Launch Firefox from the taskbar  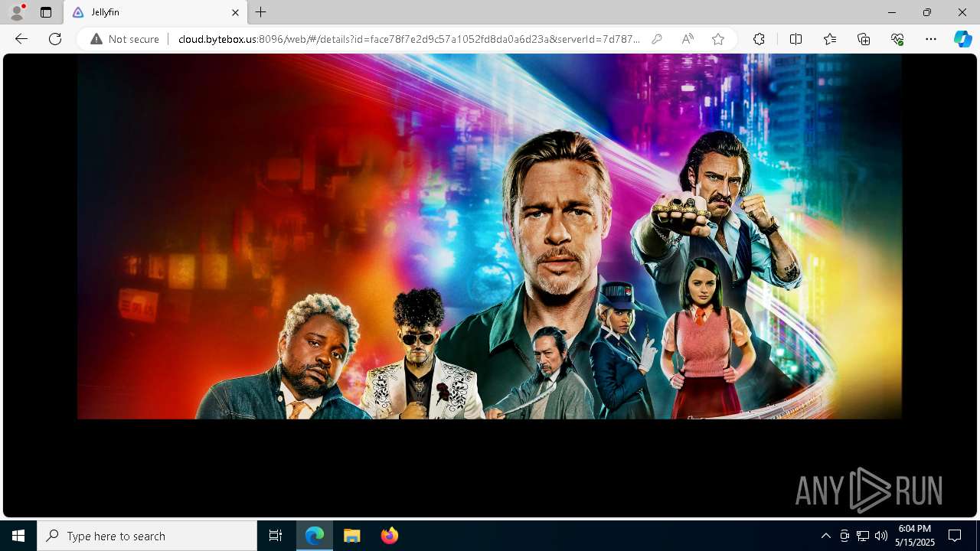[390, 536]
